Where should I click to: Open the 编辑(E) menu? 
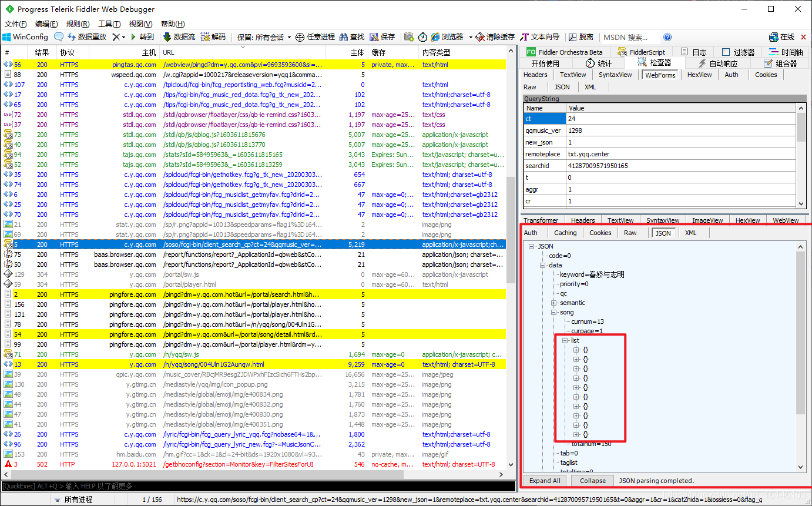click(46, 24)
